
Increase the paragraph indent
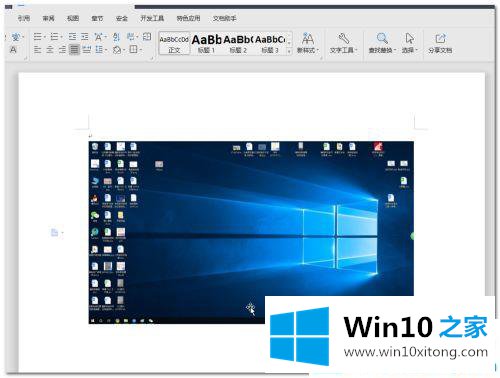pyautogui.click(x=85, y=37)
